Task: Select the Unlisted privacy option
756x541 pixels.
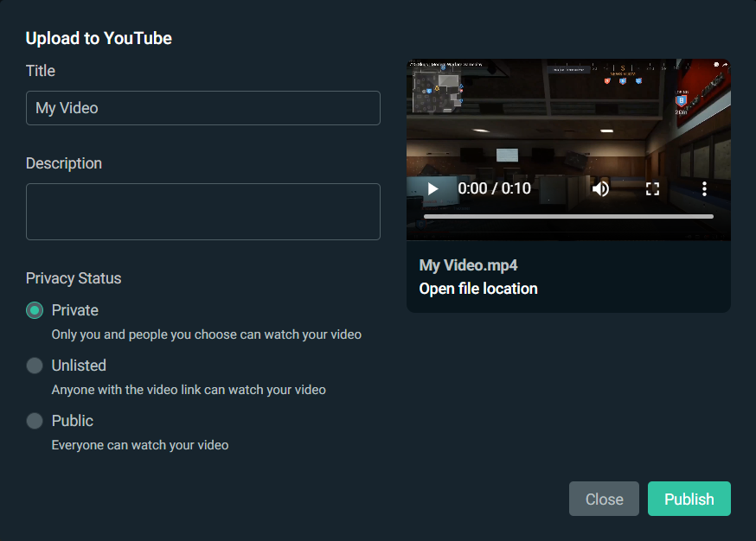Action: [x=35, y=366]
